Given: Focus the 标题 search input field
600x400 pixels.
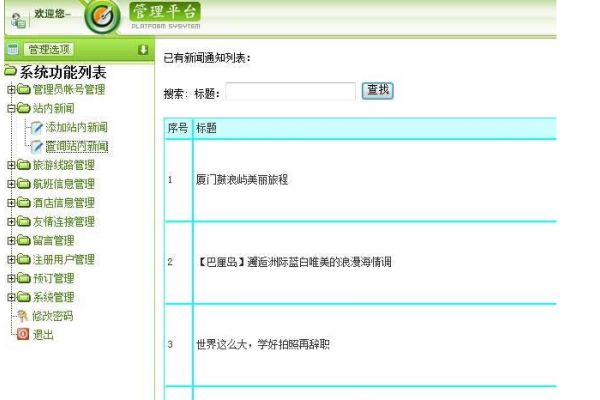Looking at the screenshot, I should point(290,92).
